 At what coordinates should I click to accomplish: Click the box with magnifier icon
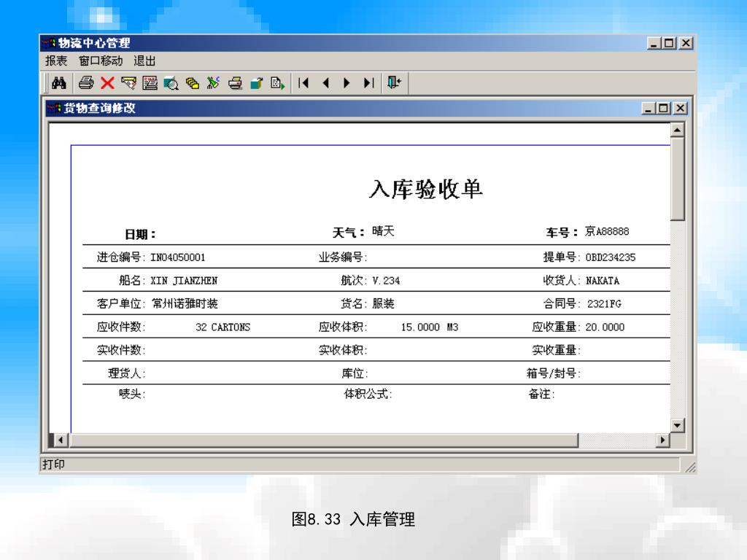[171, 83]
